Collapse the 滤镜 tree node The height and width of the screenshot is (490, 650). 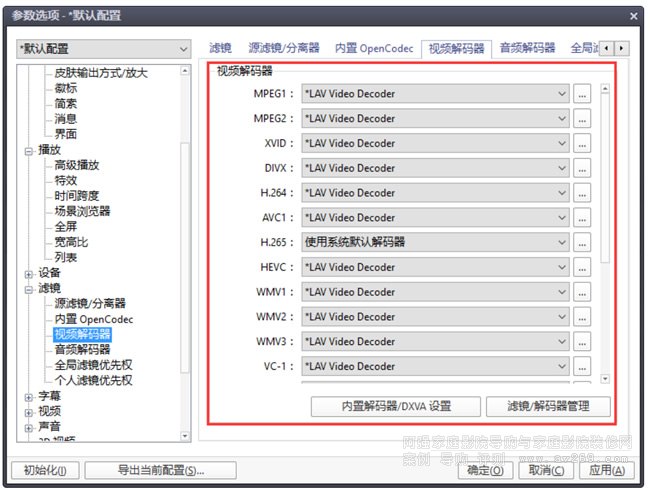(x=29, y=289)
